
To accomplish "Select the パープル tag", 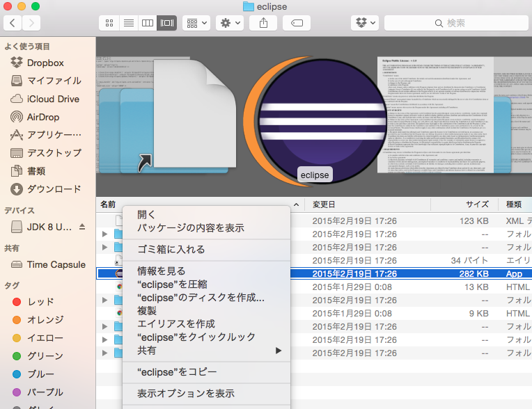I will click(38, 392).
